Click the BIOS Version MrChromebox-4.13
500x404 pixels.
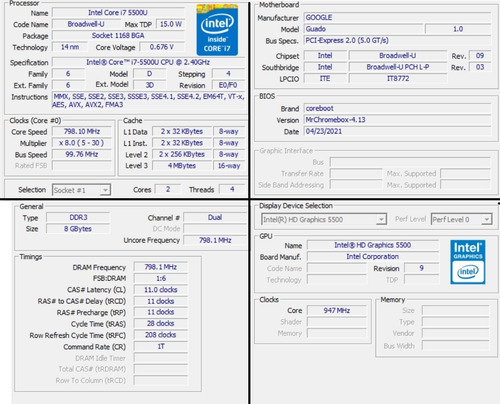pyautogui.click(x=397, y=120)
